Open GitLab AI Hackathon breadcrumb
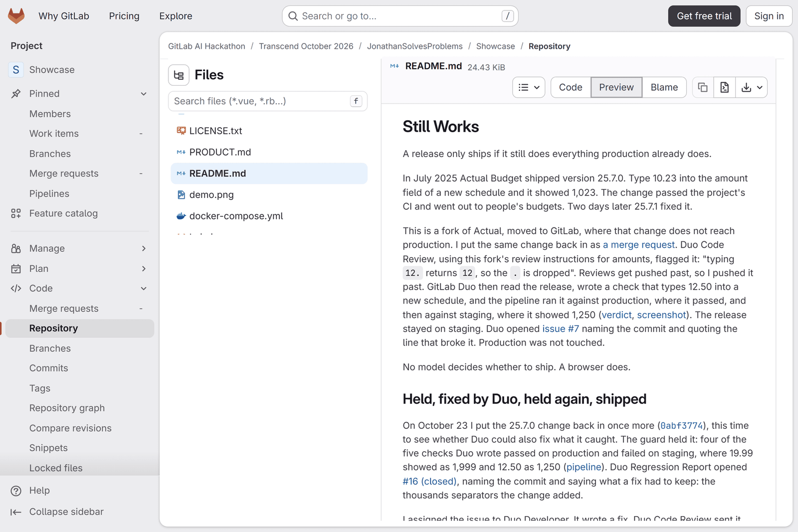 click(x=206, y=46)
